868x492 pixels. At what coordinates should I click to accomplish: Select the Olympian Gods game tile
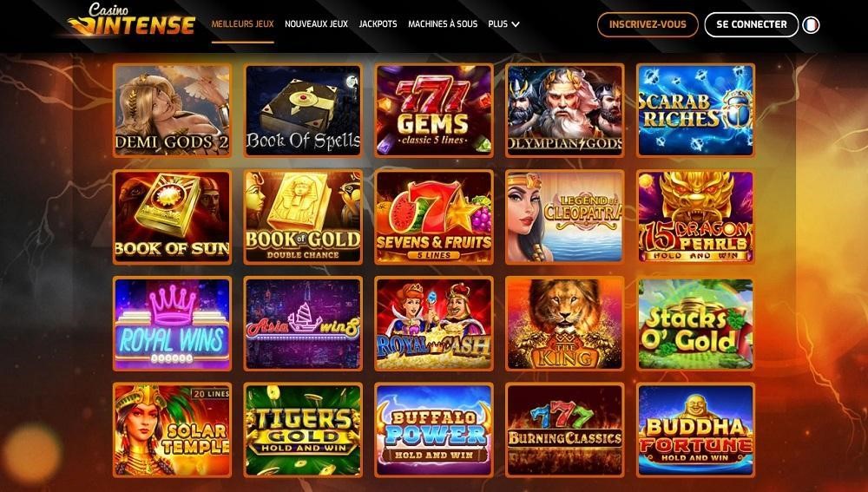565,110
